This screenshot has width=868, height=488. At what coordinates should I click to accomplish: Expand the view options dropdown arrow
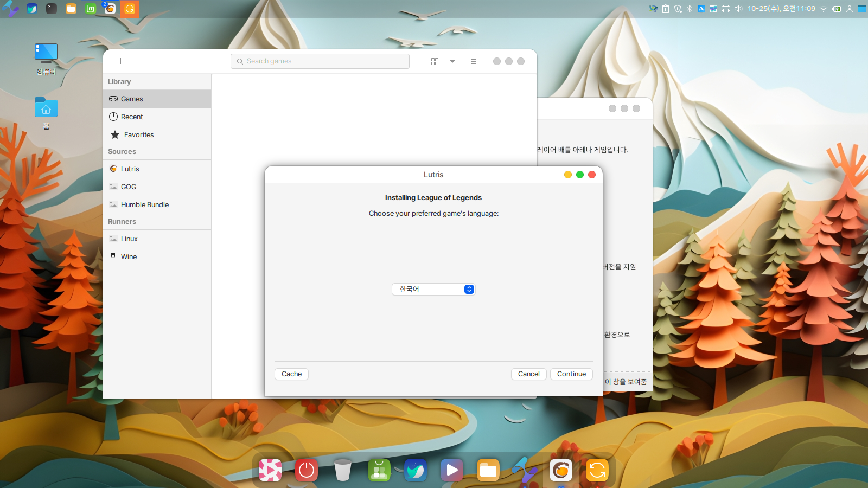tap(452, 61)
